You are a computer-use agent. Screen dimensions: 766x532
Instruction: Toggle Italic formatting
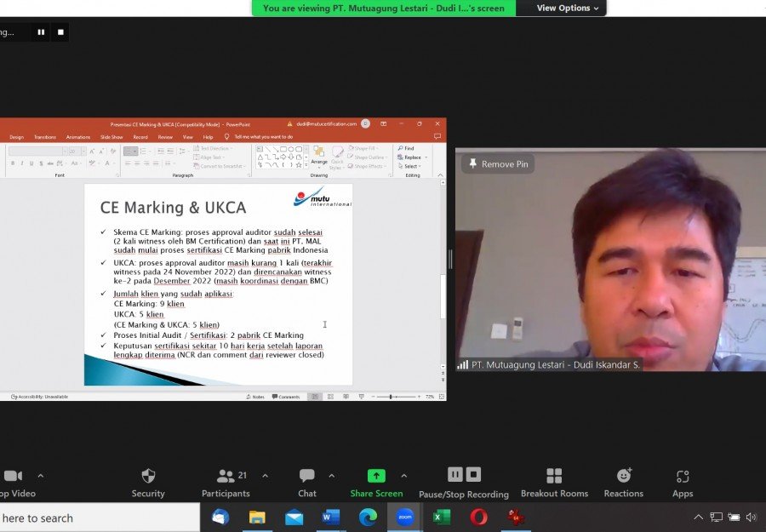22,163
